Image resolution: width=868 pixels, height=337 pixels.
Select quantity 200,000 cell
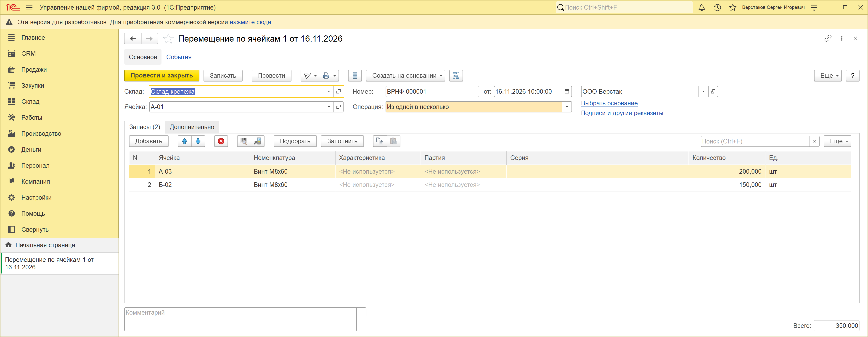pyautogui.click(x=727, y=172)
